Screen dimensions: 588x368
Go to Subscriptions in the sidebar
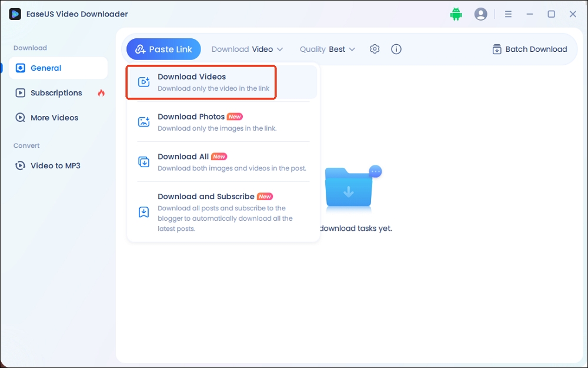click(x=56, y=93)
